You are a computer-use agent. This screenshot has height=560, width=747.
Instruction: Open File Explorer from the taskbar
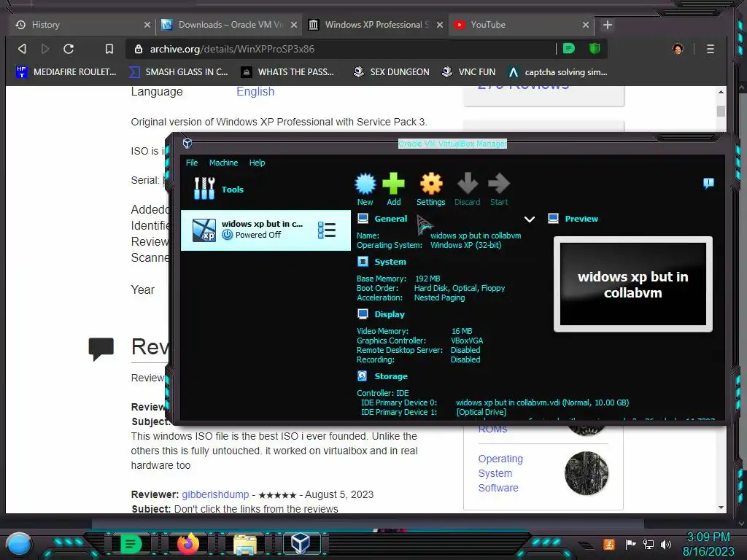pyautogui.click(x=245, y=544)
